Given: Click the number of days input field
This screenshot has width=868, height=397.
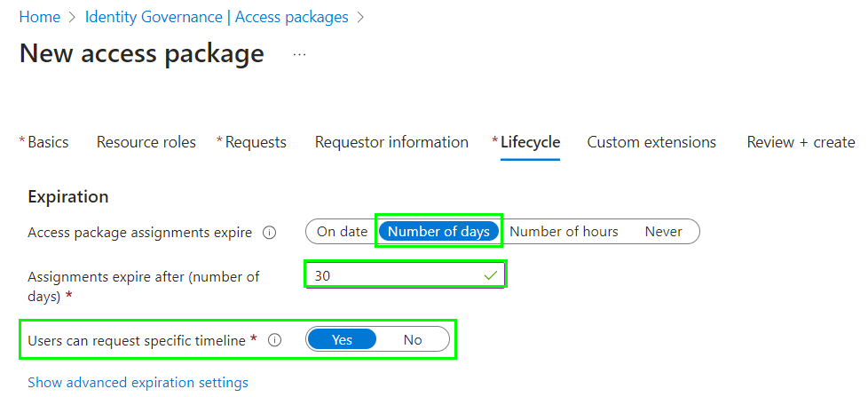Looking at the screenshot, I should (406, 275).
